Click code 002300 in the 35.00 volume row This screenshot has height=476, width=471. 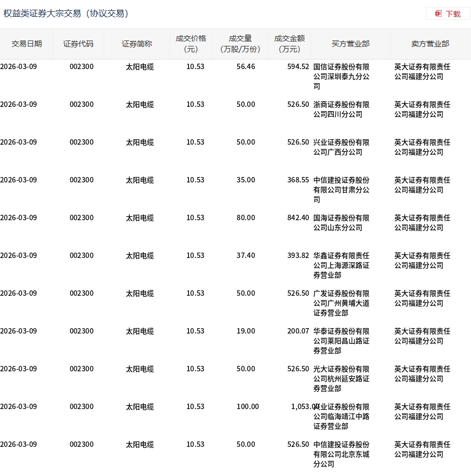click(x=82, y=180)
